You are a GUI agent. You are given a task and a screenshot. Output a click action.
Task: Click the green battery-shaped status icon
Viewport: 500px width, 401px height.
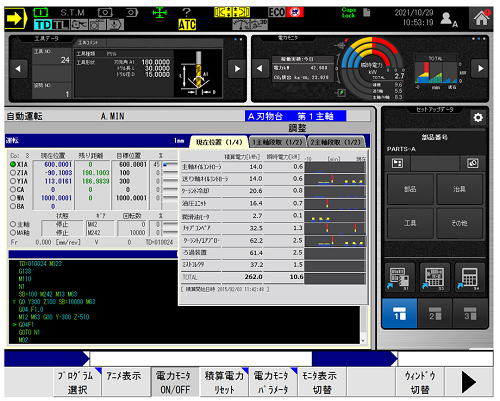[41, 13]
